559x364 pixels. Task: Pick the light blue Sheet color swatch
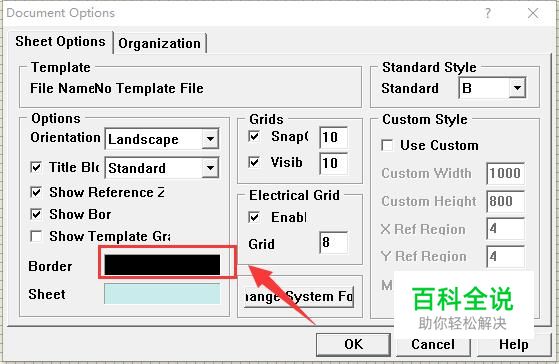coord(162,294)
